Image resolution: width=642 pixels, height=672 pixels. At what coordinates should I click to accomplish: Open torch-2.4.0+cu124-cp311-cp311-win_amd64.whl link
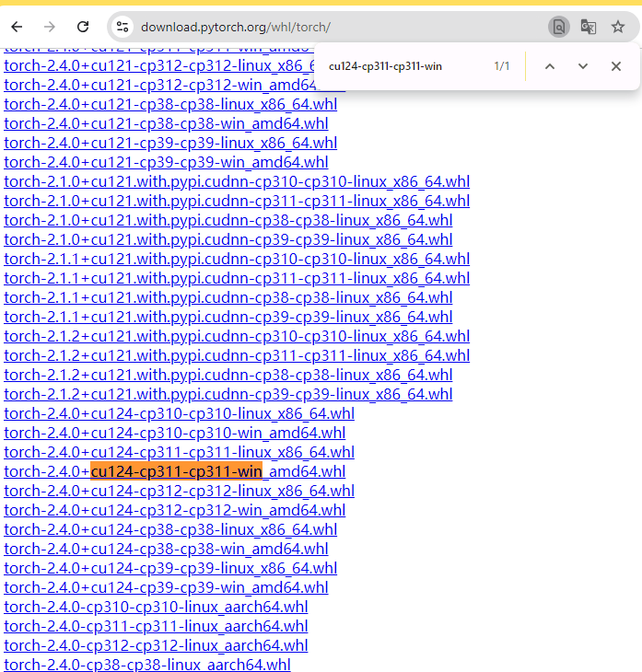tap(174, 471)
